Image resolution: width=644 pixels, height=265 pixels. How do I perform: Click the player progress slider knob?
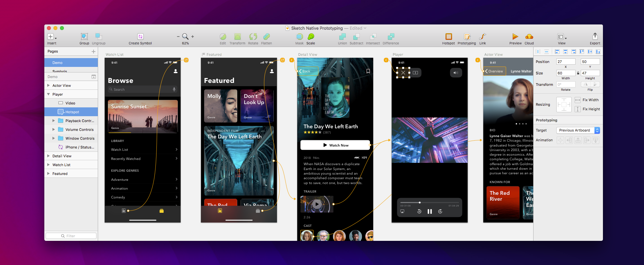(x=420, y=203)
